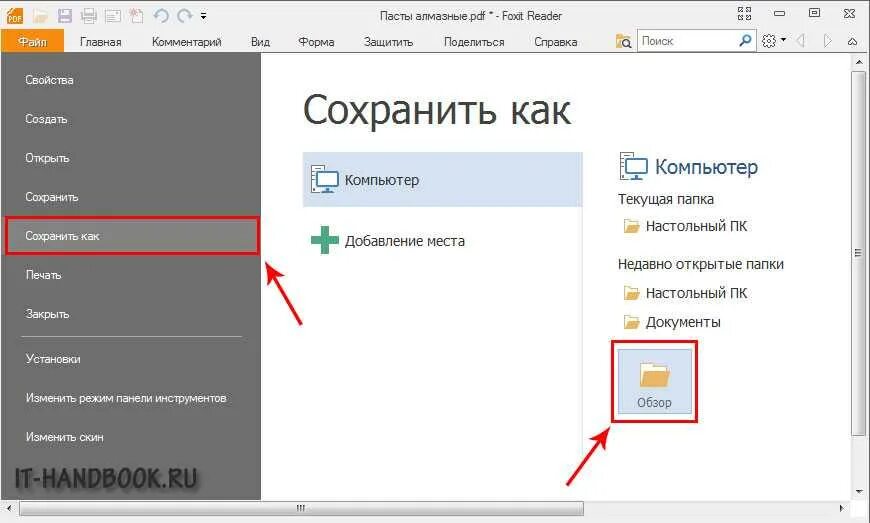Click the magnifier search icon in search box
The width and height of the screenshot is (870, 523).
(x=745, y=40)
